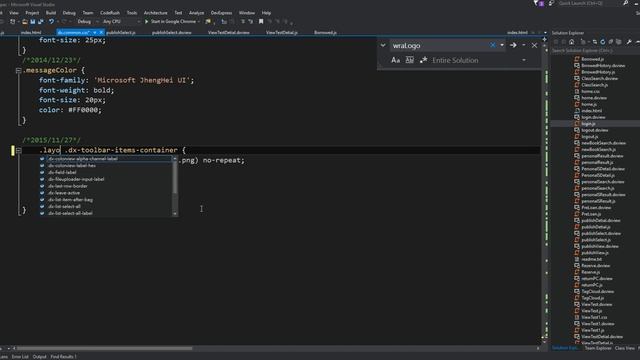Open the Project menu
This screenshot has height=360, width=640.
point(32,13)
